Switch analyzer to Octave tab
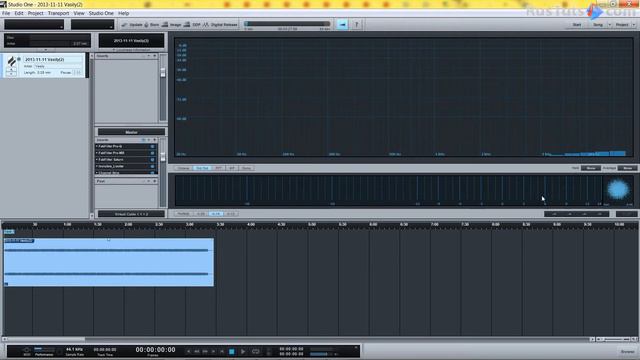Viewport: 640px width, 360px height. coord(183,168)
